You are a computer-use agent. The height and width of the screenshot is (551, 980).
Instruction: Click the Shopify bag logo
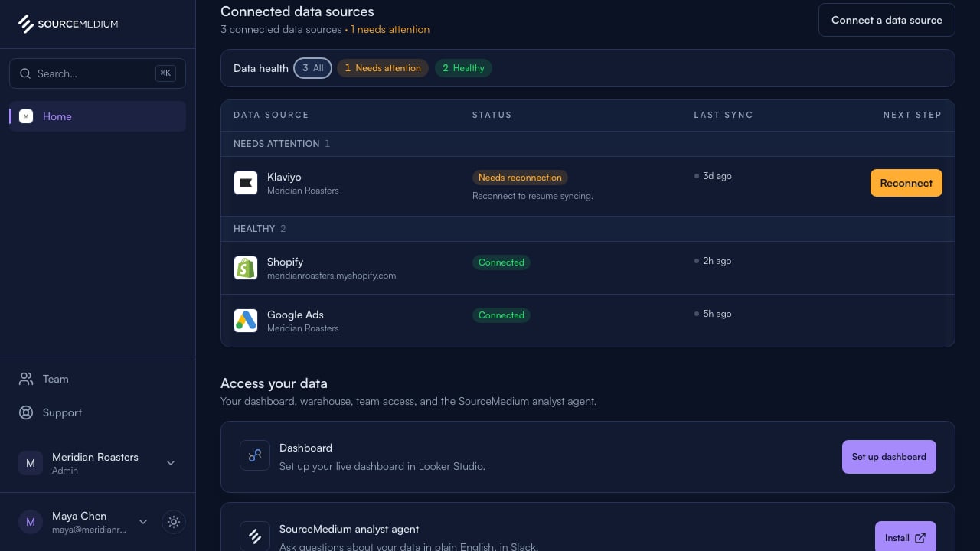[x=246, y=268]
